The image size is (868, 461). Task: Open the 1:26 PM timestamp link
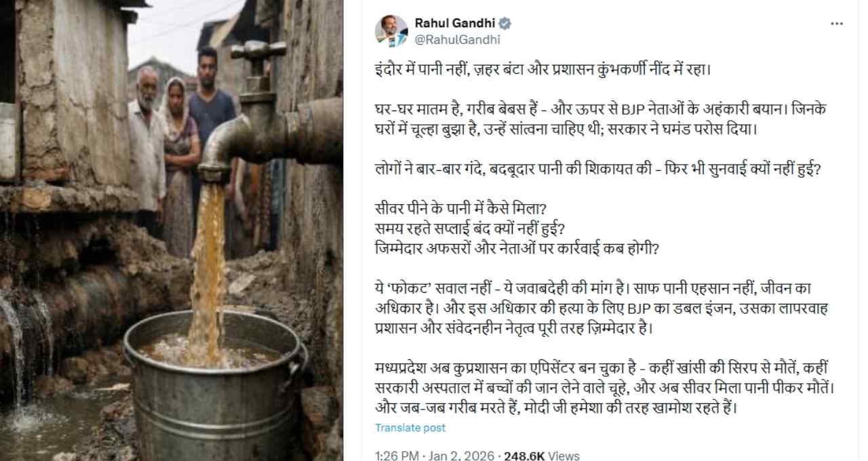[x=397, y=456]
